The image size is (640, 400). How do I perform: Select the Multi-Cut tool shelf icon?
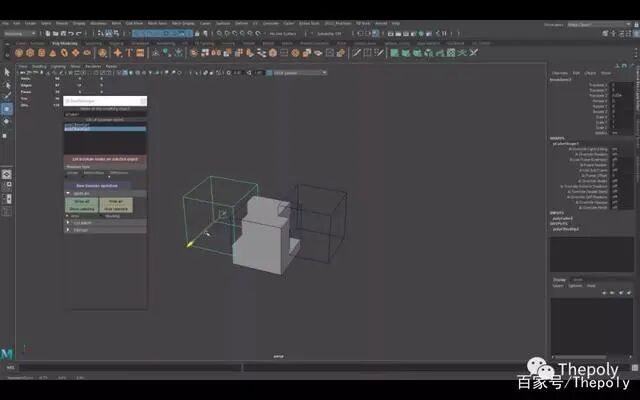pyautogui.click(x=356, y=53)
